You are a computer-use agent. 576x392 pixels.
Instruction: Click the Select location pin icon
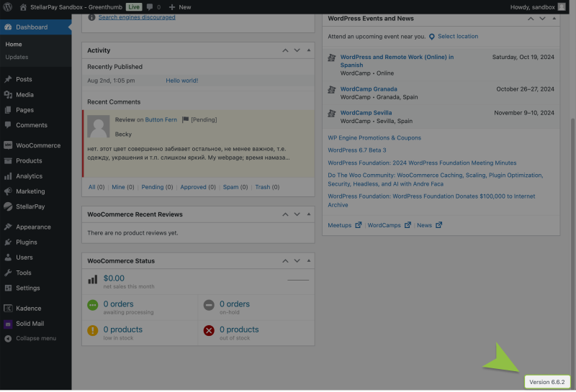tap(432, 37)
